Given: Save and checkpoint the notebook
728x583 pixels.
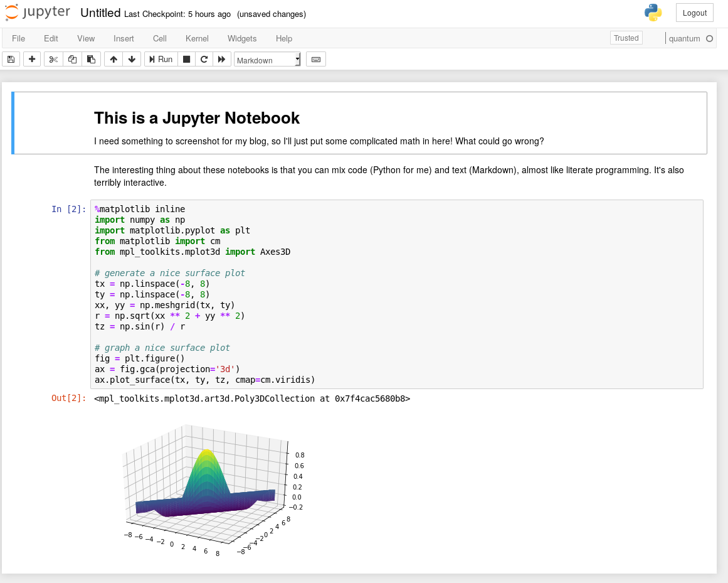Looking at the screenshot, I should tap(11, 60).
